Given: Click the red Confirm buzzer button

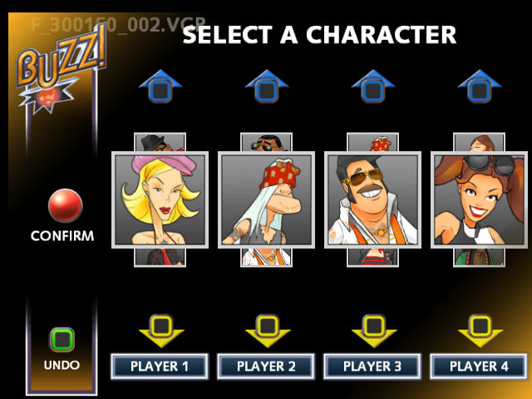Looking at the screenshot, I should click(65, 205).
